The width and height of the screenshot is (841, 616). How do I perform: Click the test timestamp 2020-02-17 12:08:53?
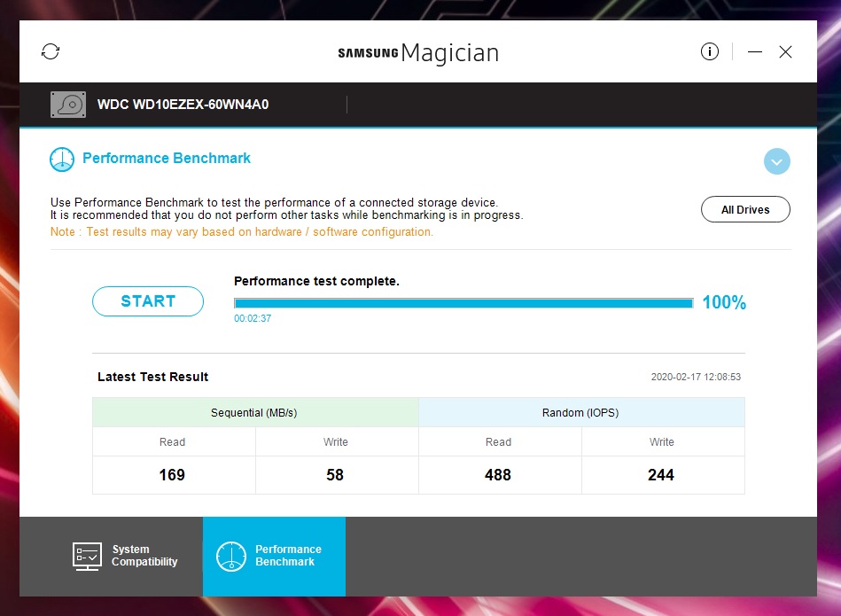coord(696,377)
